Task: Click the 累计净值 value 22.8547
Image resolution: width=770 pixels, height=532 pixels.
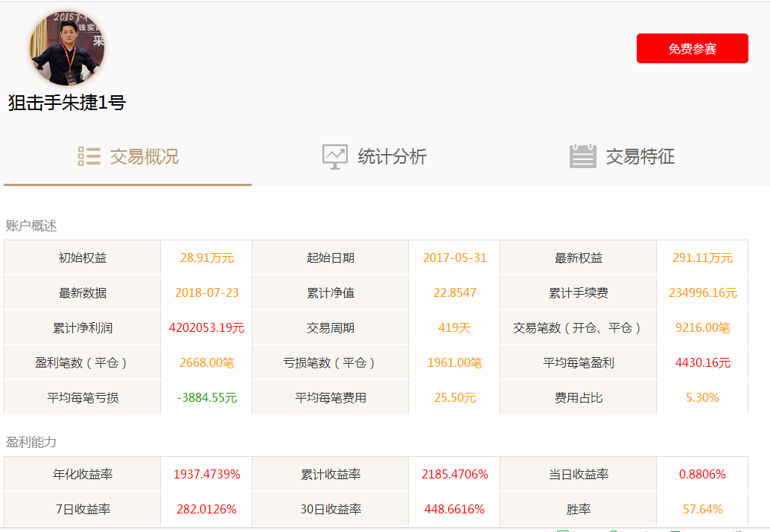Action: (454, 293)
